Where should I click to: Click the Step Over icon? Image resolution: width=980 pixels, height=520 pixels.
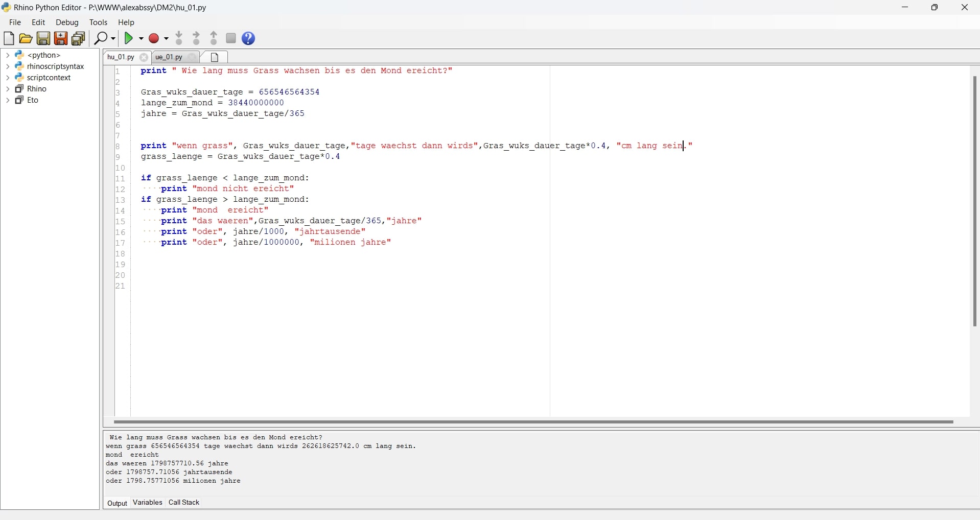[196, 38]
